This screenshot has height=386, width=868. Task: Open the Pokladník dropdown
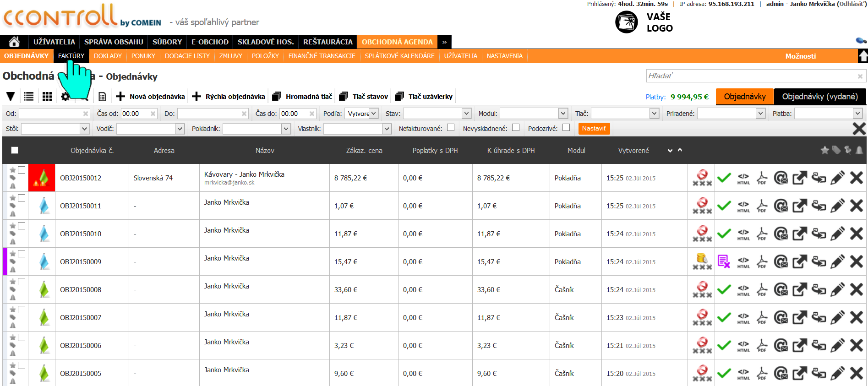pos(257,129)
